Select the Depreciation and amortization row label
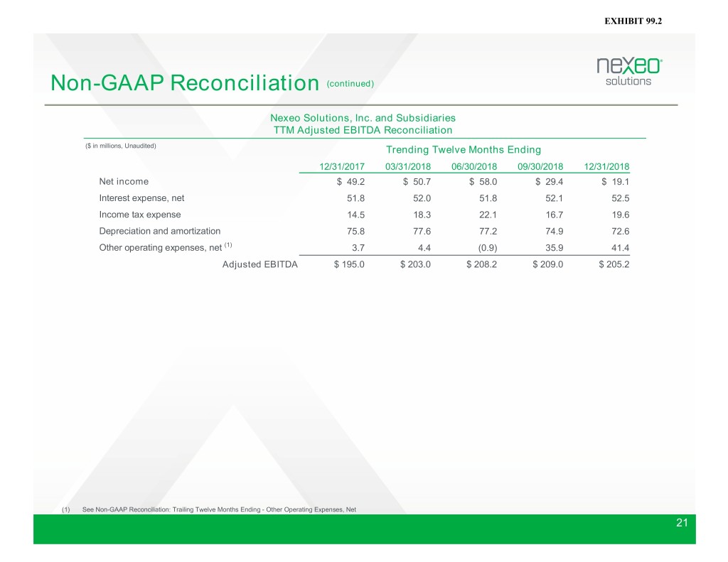728x562 pixels. 160,231
